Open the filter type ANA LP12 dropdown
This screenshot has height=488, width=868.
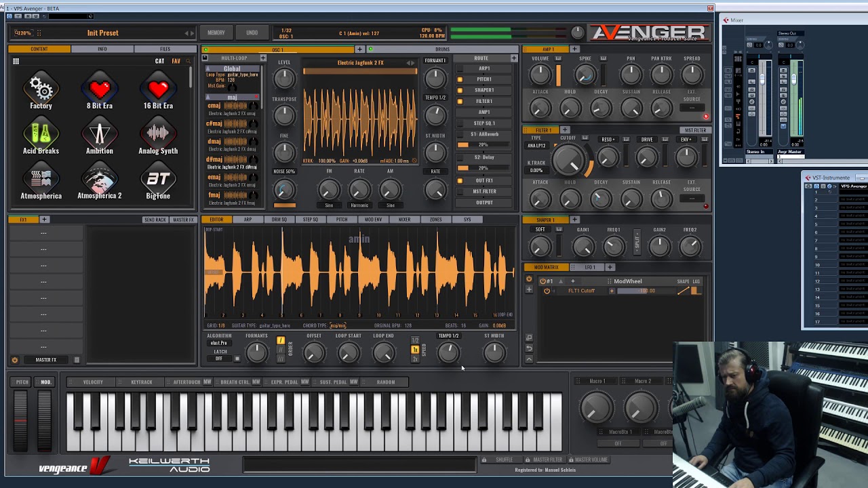coord(536,146)
